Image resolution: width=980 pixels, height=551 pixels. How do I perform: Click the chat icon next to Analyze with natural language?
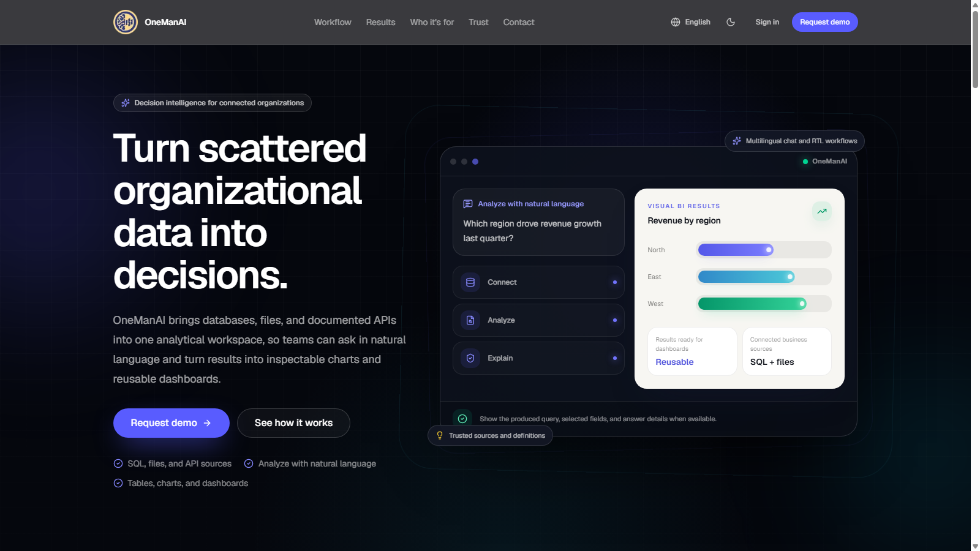pyautogui.click(x=468, y=204)
